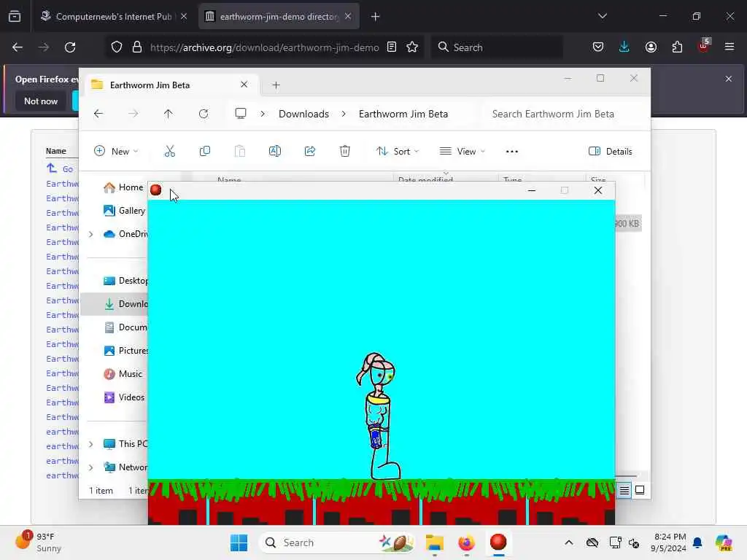The height and width of the screenshot is (560, 747).
Task: Close the Firefox notification bar
Action: click(729, 79)
